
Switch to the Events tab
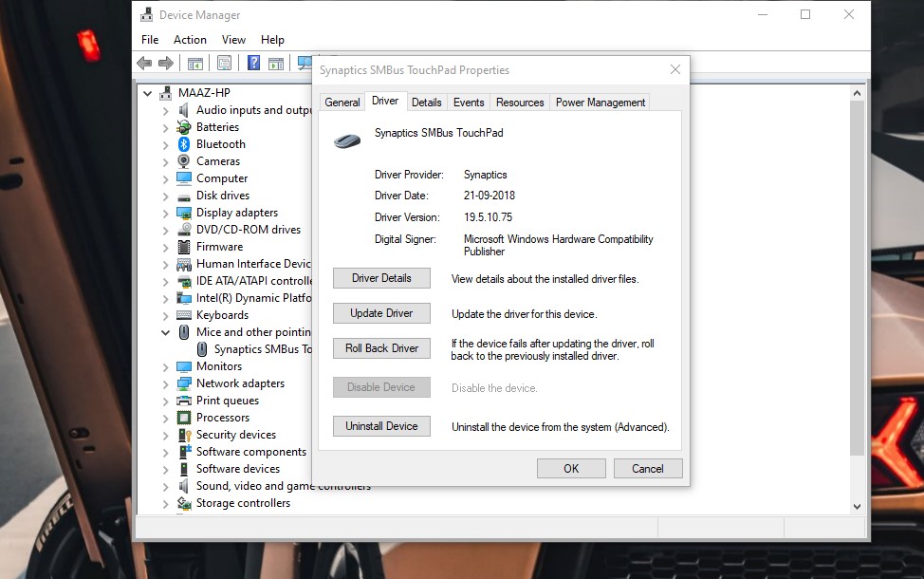click(x=469, y=103)
